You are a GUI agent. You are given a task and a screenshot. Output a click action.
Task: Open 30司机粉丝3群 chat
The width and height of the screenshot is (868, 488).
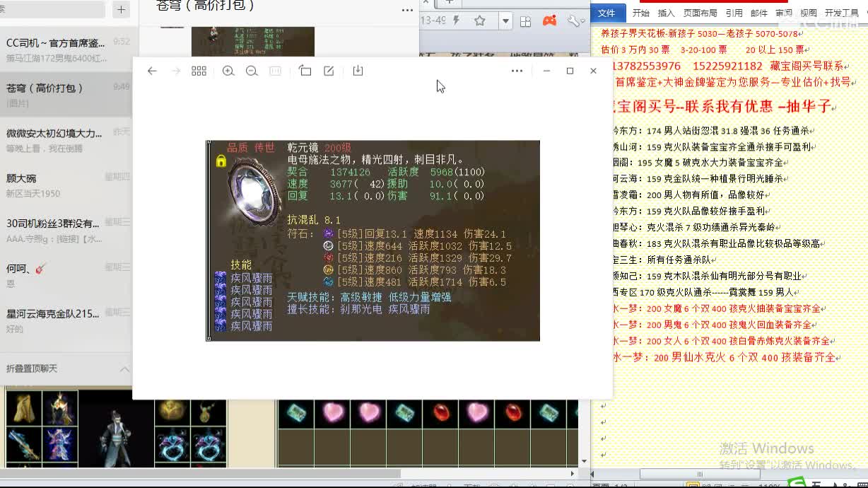66,231
